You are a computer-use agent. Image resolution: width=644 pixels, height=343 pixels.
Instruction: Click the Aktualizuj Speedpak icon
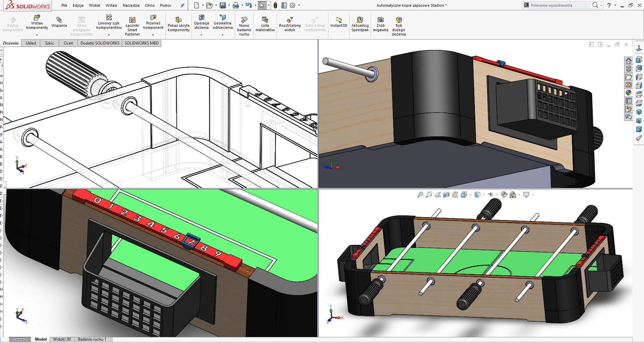click(x=360, y=23)
